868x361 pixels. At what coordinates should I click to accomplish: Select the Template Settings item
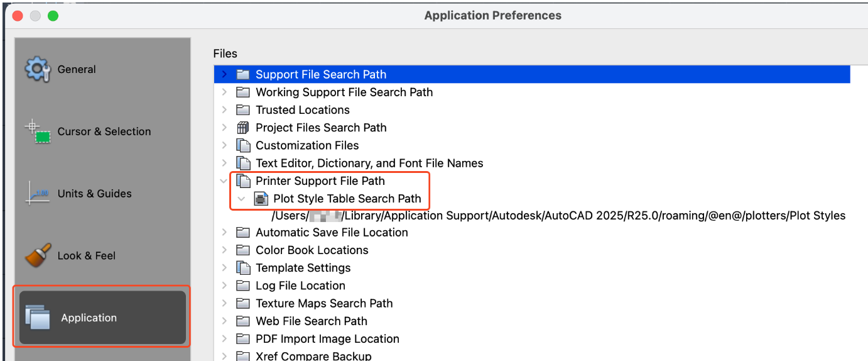(x=303, y=268)
